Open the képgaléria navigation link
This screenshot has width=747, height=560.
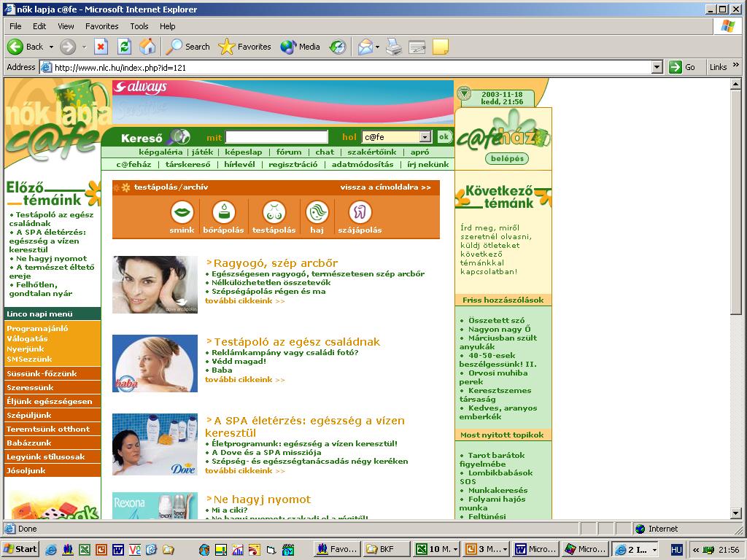tap(160, 152)
